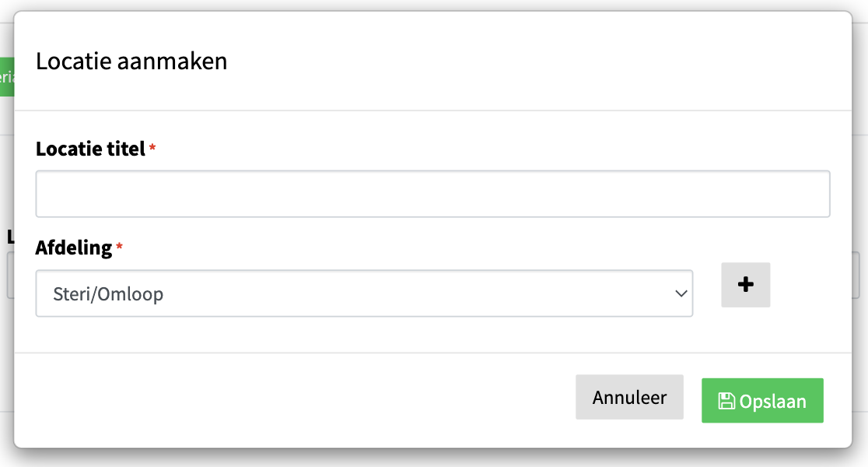
Task: Click the plus icon beside the Afdeling dropdown
Action: point(745,285)
